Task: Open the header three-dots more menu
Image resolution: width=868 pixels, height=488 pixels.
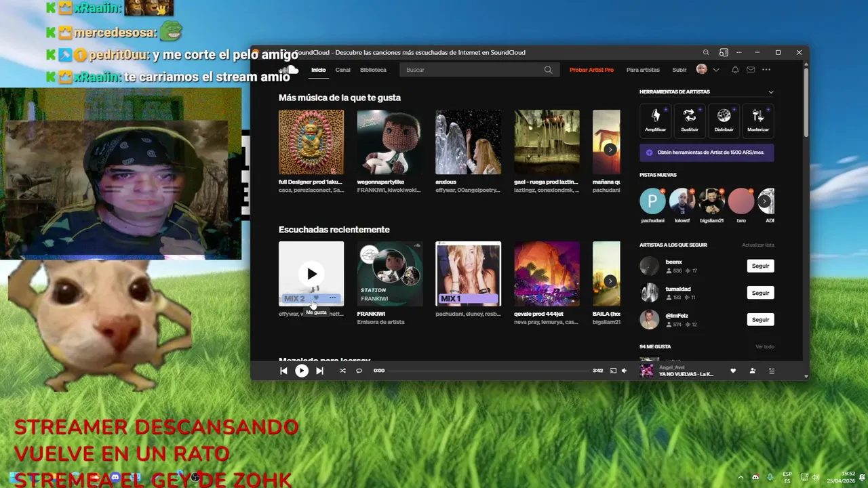Action: [766, 70]
